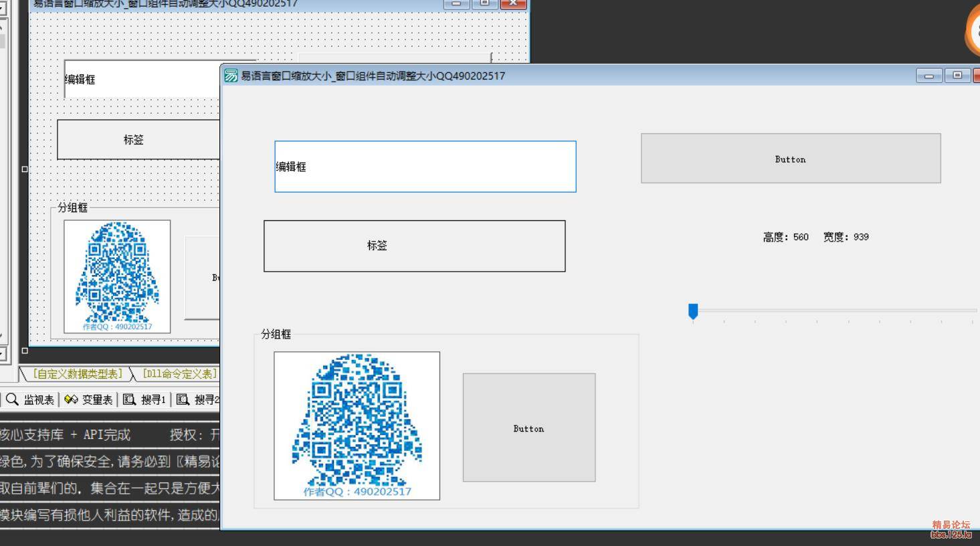Click the slider thumb in the front window
This screenshot has width=980, height=546.
[x=693, y=311]
